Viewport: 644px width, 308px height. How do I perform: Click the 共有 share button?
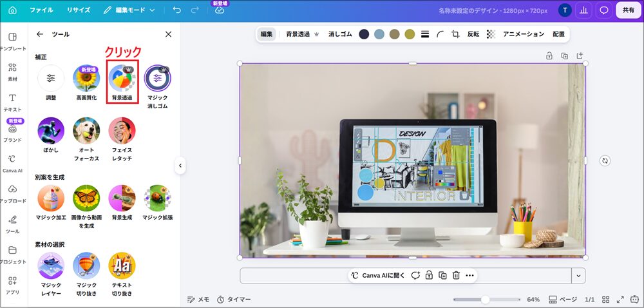629,10
